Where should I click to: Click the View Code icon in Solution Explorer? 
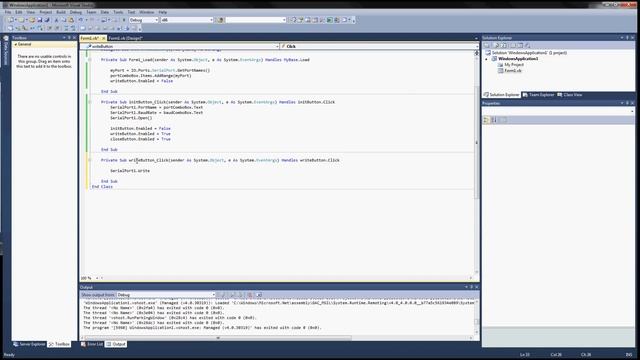click(513, 46)
